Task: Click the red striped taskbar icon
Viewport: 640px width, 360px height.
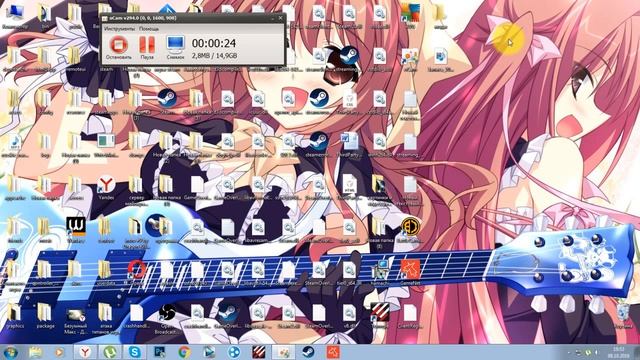Action: click(x=258, y=352)
